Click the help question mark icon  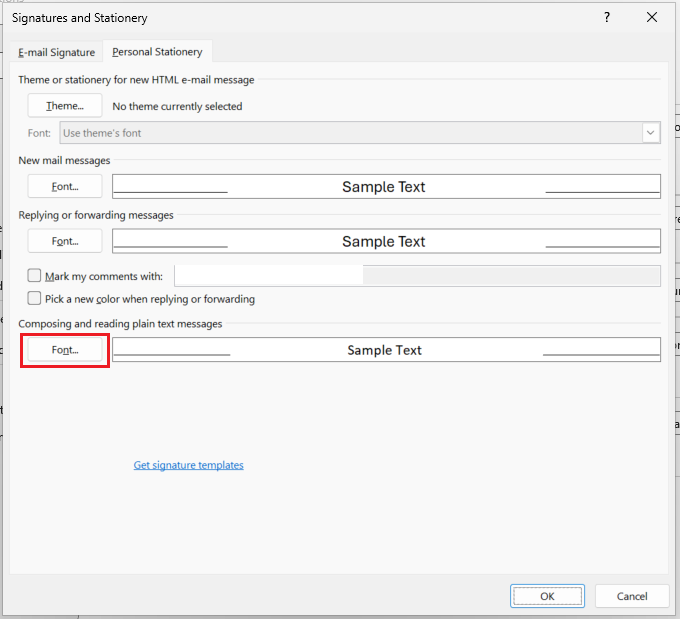coord(607,17)
